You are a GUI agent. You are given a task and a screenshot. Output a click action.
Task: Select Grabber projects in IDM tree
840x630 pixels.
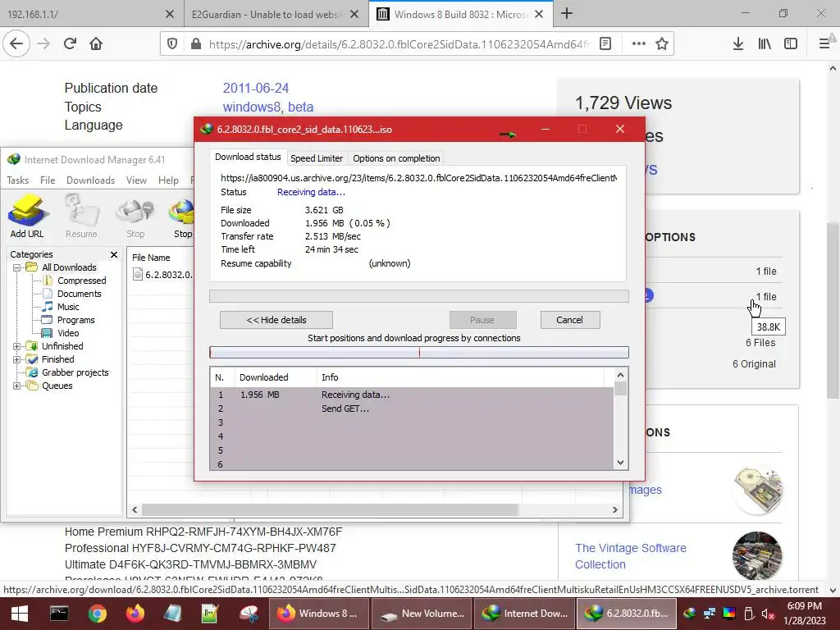tap(75, 372)
